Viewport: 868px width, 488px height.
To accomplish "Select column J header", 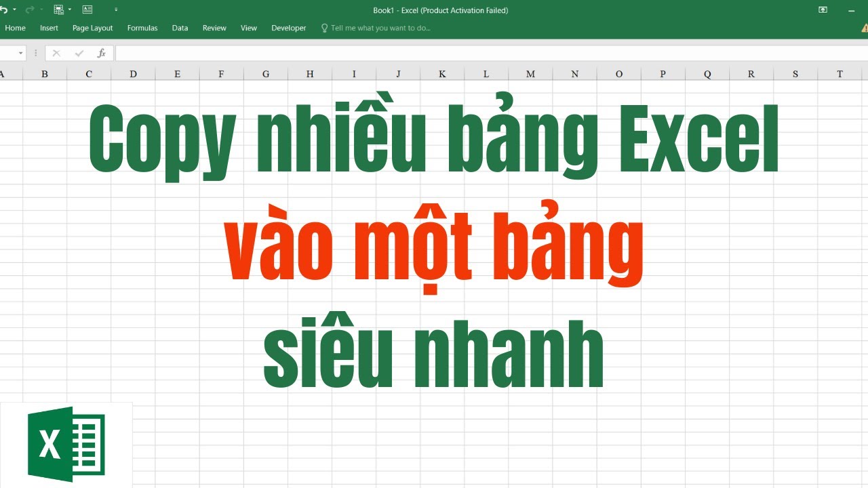I will tap(398, 74).
